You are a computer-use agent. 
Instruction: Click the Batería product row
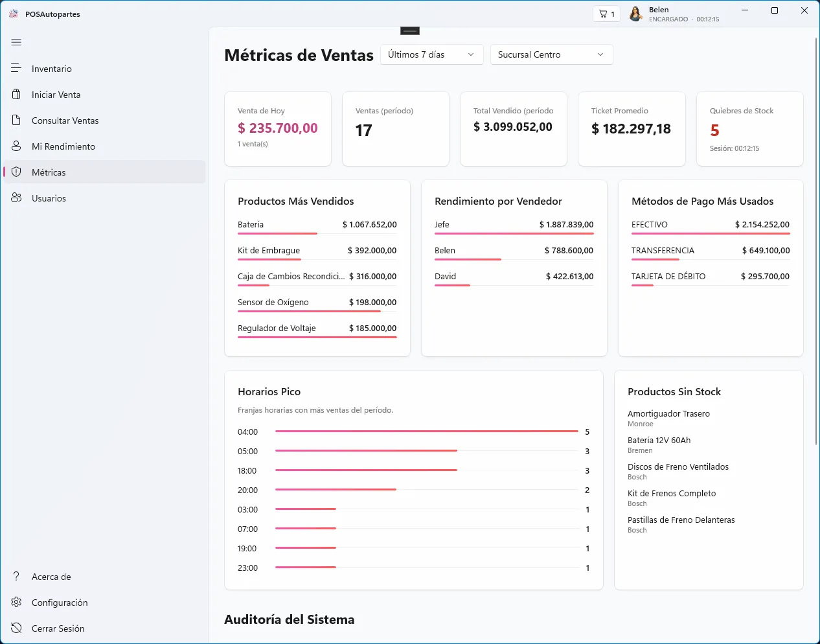[x=317, y=225]
